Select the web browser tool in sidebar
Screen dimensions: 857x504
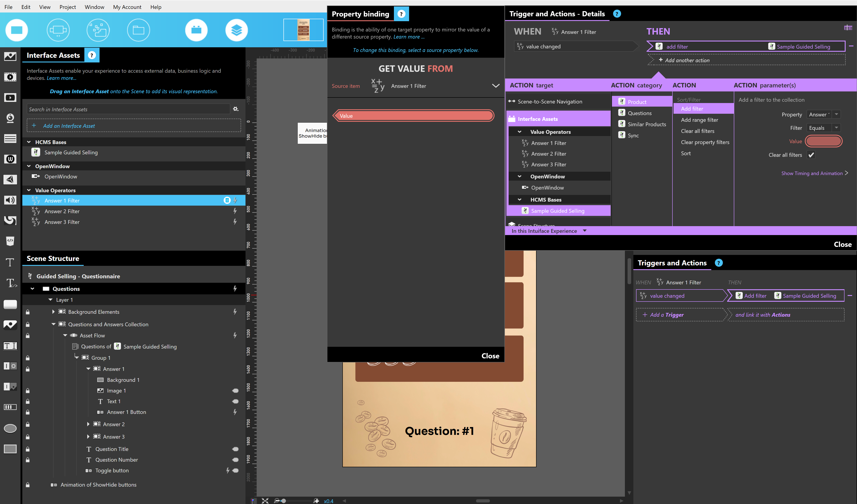[10, 159]
